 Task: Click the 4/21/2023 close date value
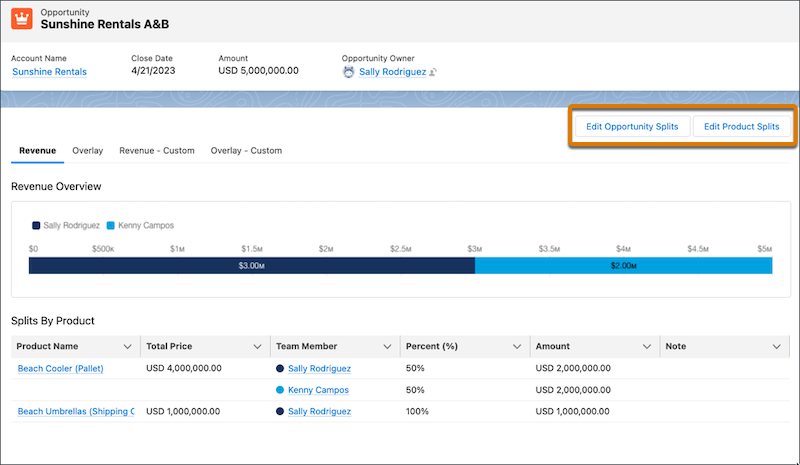pyautogui.click(x=153, y=70)
